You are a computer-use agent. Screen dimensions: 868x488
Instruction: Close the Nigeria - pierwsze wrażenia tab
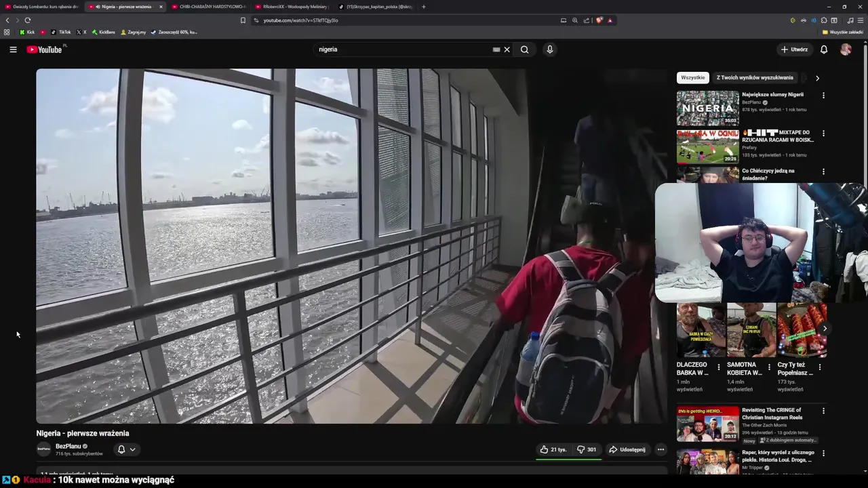(x=161, y=7)
